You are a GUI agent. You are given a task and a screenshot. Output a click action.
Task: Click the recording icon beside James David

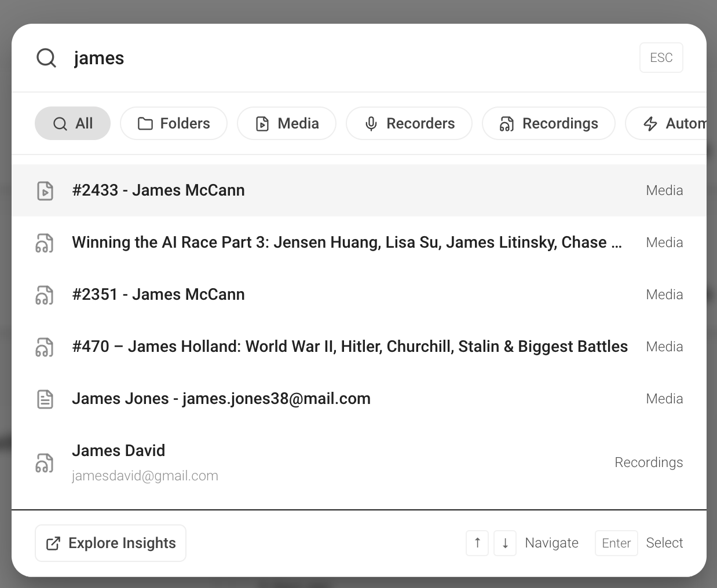[x=45, y=463]
